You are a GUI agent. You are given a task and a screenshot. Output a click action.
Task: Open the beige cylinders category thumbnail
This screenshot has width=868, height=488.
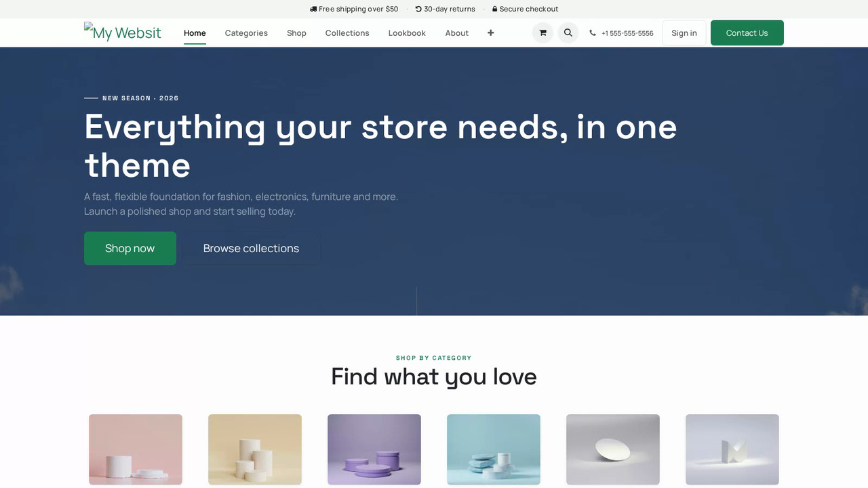pyautogui.click(x=255, y=449)
